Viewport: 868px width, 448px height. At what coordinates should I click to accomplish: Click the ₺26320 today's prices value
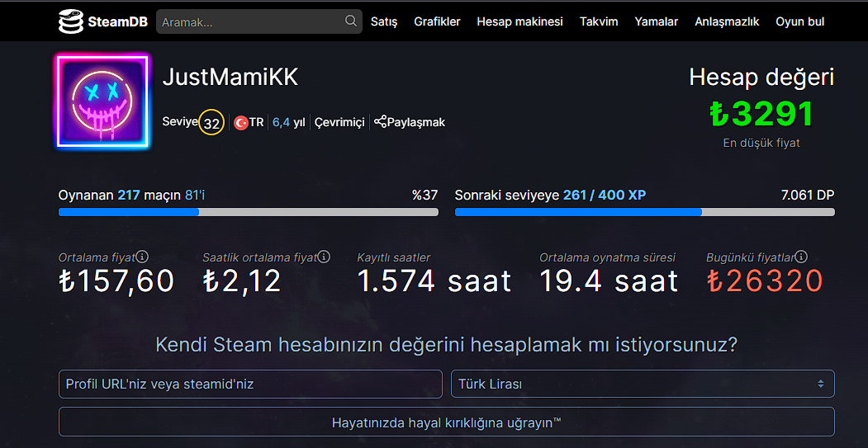point(765,281)
